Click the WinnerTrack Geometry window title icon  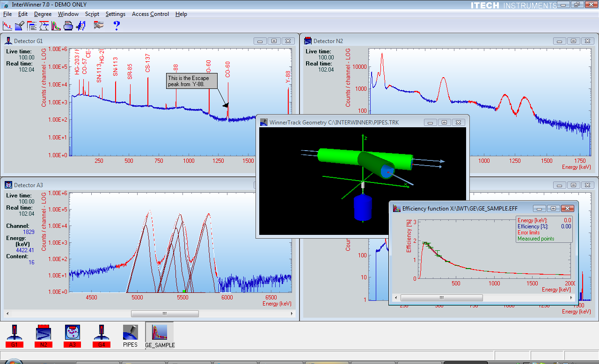tap(264, 122)
